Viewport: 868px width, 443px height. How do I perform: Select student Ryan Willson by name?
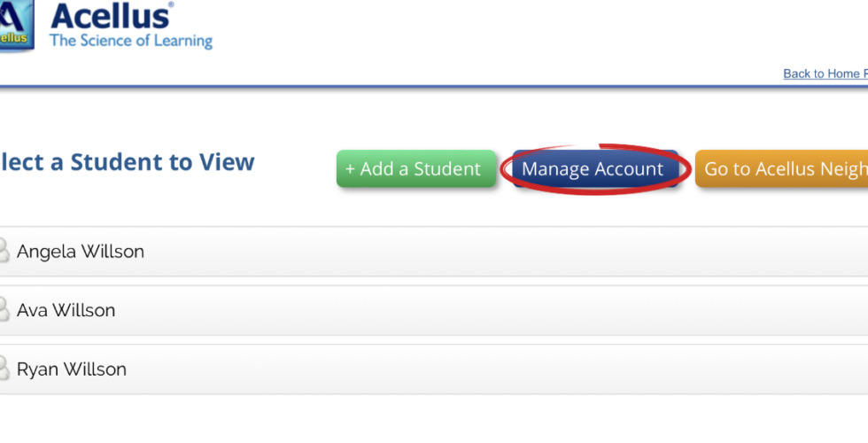72,369
